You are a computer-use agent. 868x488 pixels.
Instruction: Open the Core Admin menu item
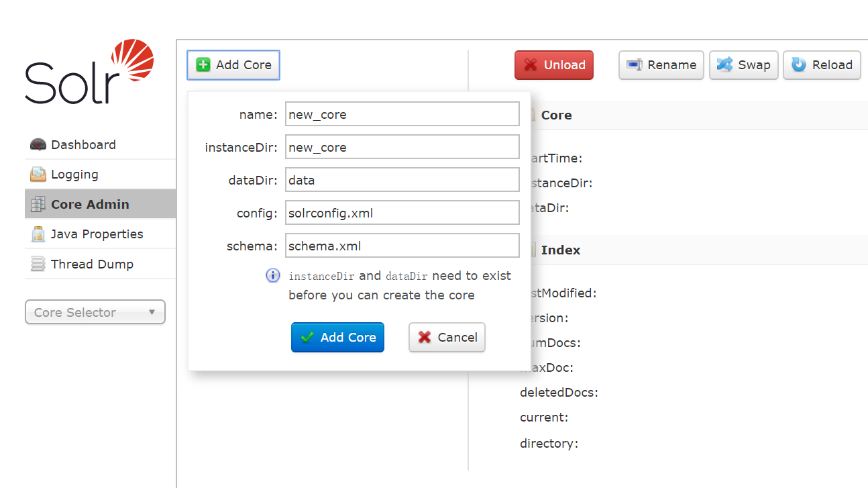(x=90, y=205)
